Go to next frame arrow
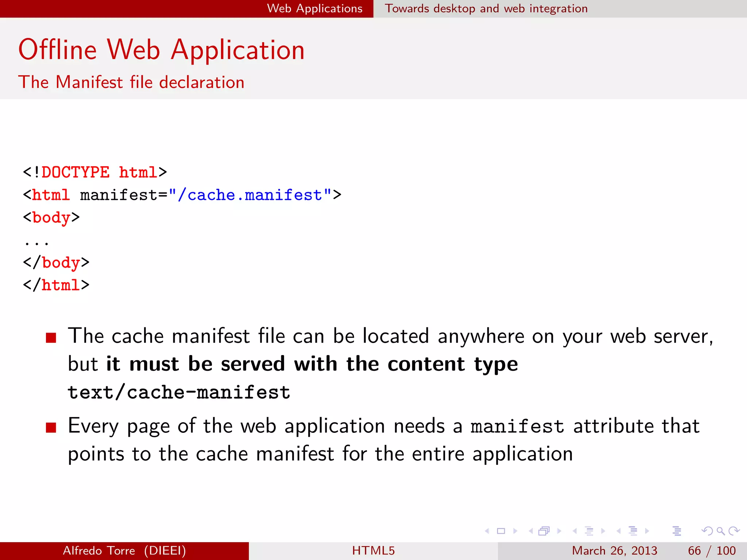This screenshot has width=747, height=560. pos(559,531)
